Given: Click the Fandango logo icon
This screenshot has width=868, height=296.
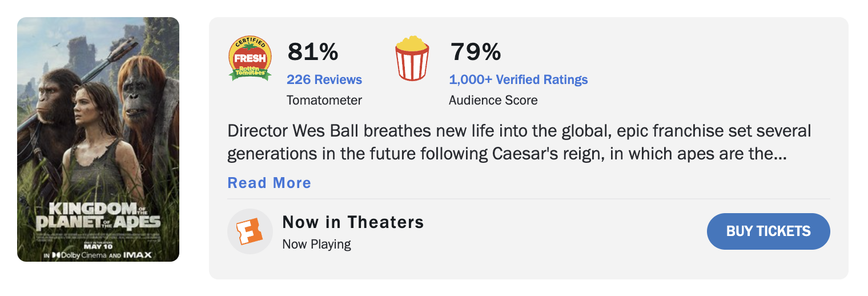Looking at the screenshot, I should tap(248, 231).
